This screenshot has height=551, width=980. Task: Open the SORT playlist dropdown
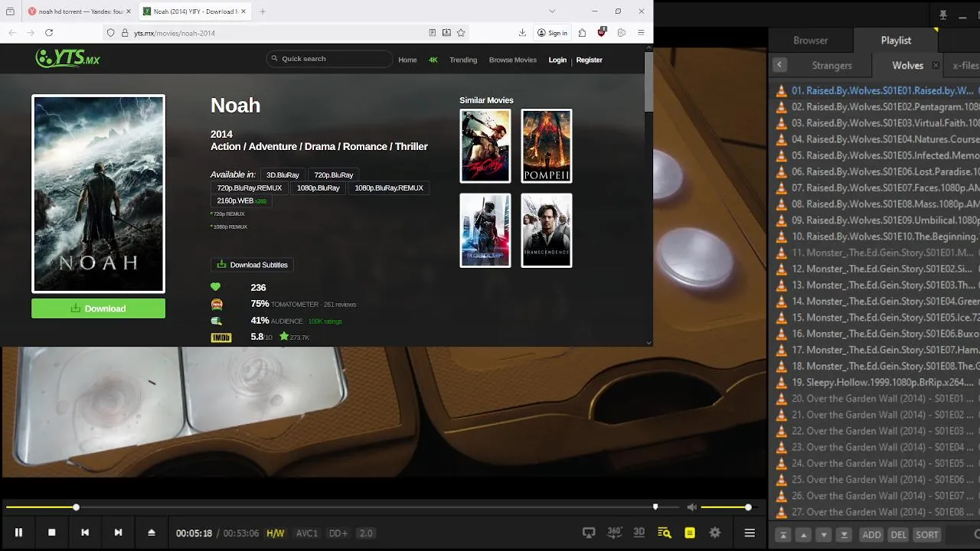tap(927, 534)
